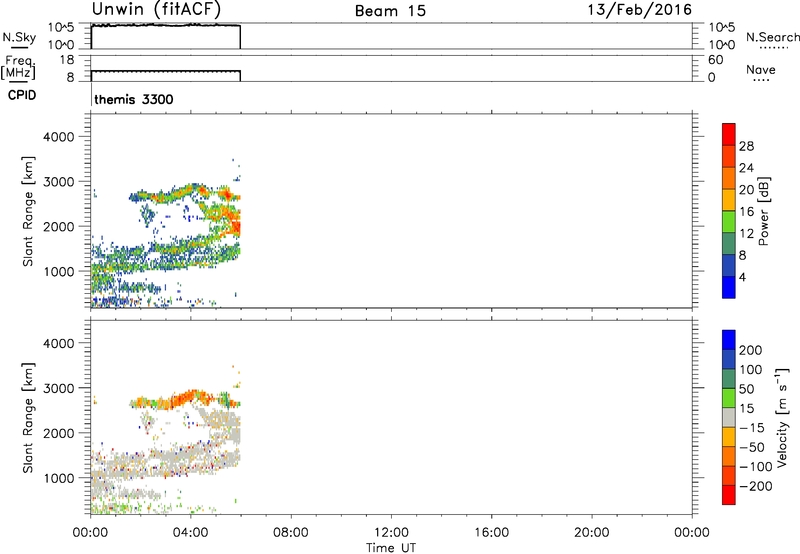This screenshot has height=554, width=800.
Task: Click the 'CPID' label
Action: (x=22, y=95)
